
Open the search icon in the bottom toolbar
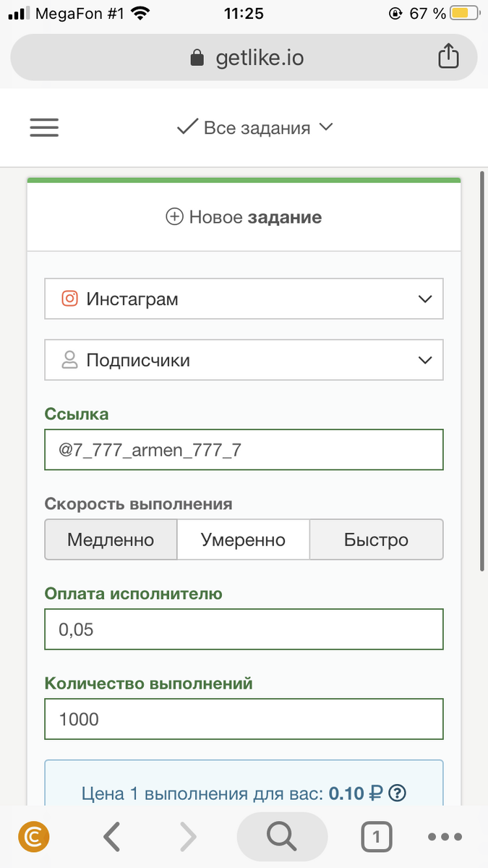tap(282, 836)
